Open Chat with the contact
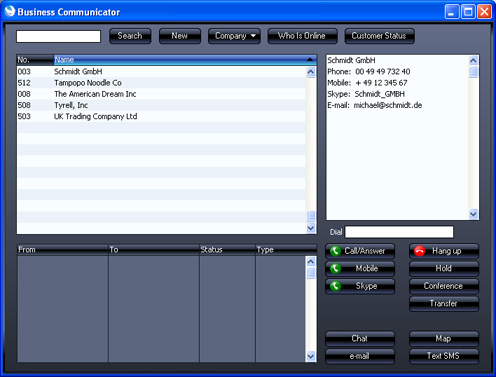 [360, 338]
